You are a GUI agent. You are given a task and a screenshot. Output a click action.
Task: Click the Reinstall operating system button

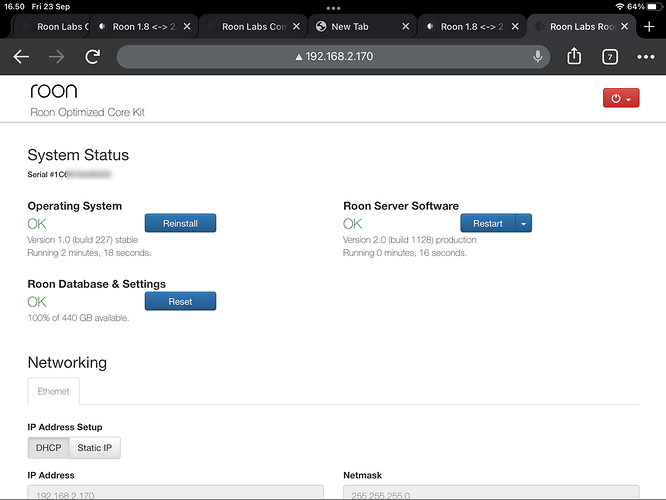[181, 223]
